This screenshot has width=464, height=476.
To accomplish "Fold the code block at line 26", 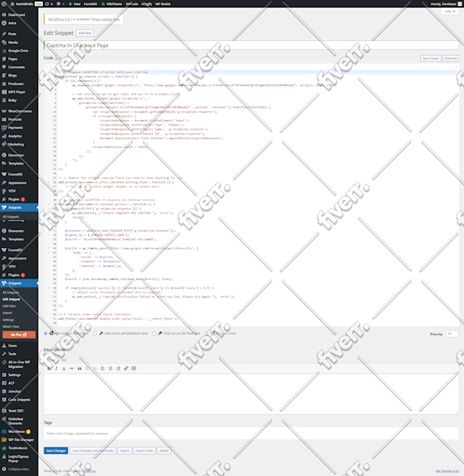I will coord(49,182).
